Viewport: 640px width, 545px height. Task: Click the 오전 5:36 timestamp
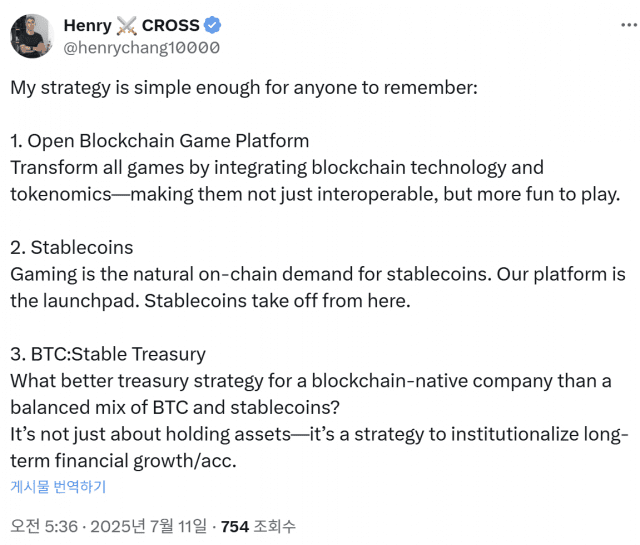[44, 526]
